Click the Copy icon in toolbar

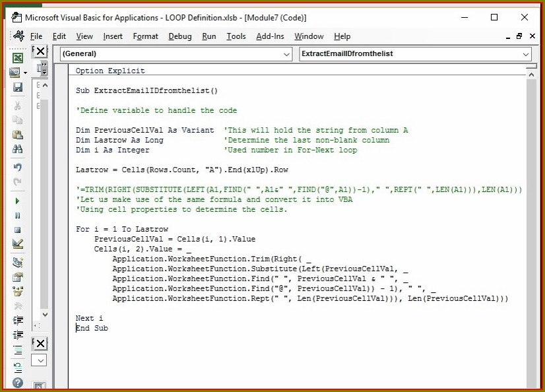pos(18,120)
